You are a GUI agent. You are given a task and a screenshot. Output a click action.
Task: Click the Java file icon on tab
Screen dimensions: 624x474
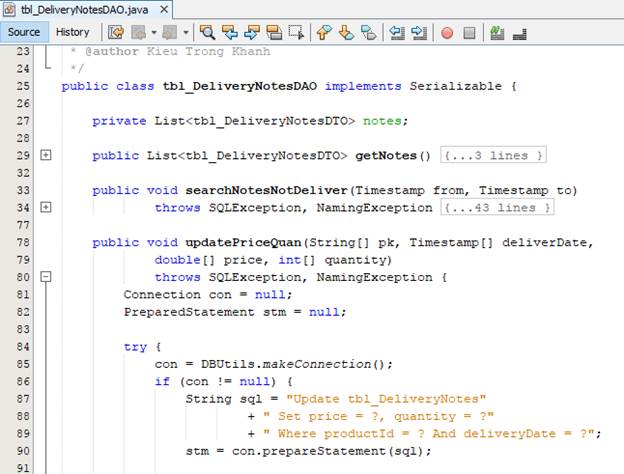[x=10, y=10]
